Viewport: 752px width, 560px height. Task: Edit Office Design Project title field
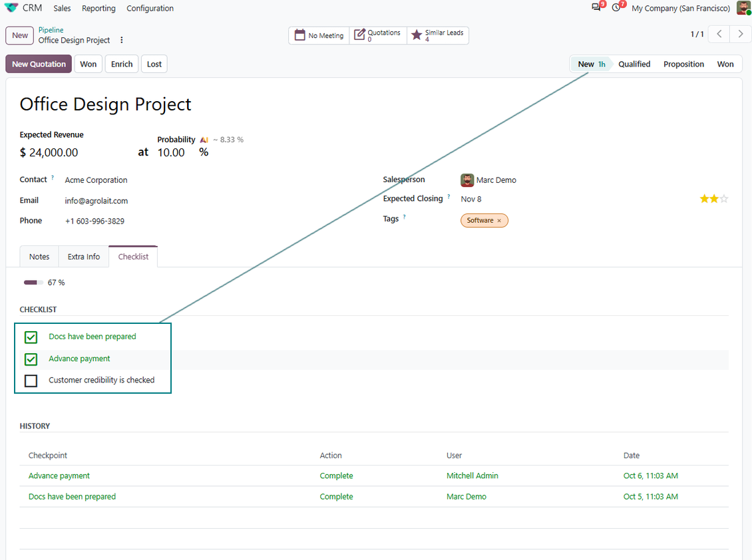(106, 104)
